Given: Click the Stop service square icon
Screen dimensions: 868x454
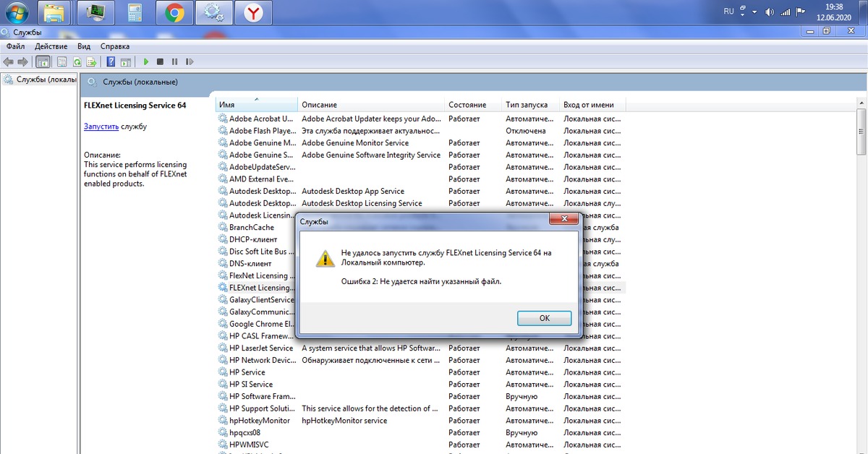Looking at the screenshot, I should (x=161, y=62).
